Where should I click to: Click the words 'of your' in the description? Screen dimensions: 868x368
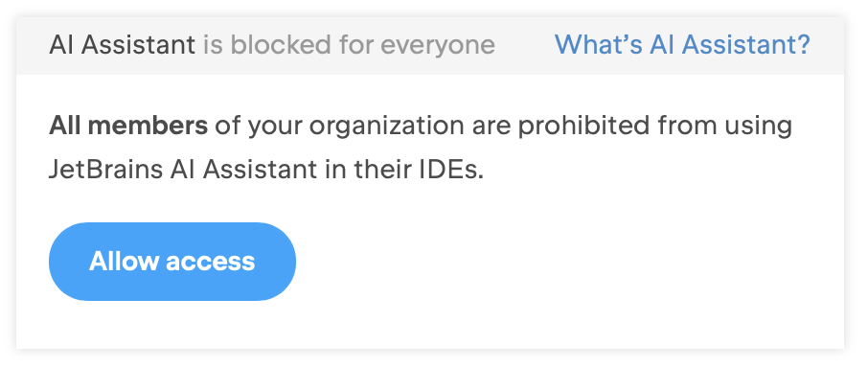259,127
